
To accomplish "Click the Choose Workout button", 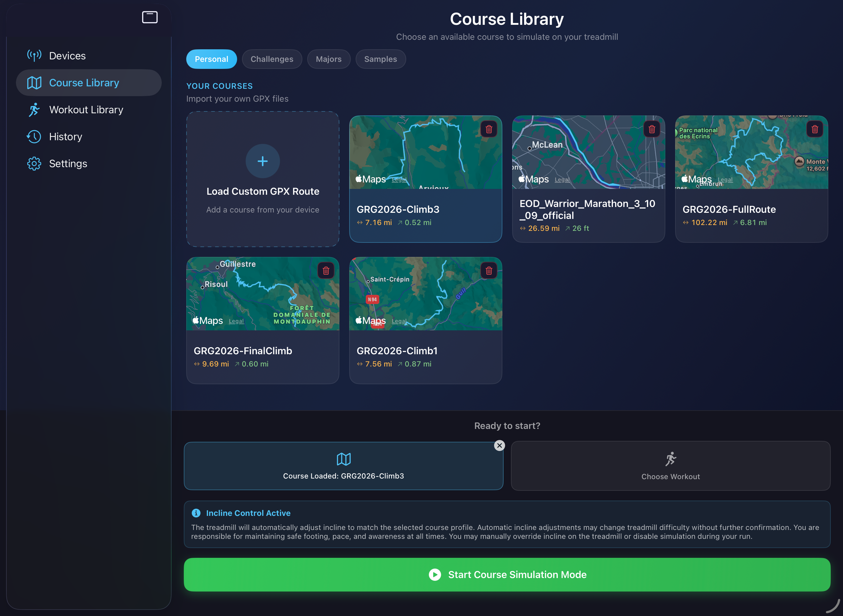I will 670,466.
